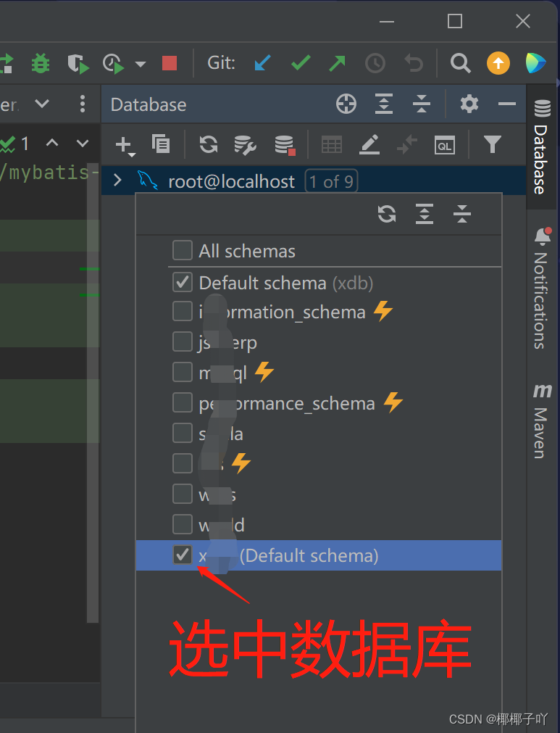Tick the mysql schema checkbox
The width and height of the screenshot is (560, 733).
pos(183,372)
